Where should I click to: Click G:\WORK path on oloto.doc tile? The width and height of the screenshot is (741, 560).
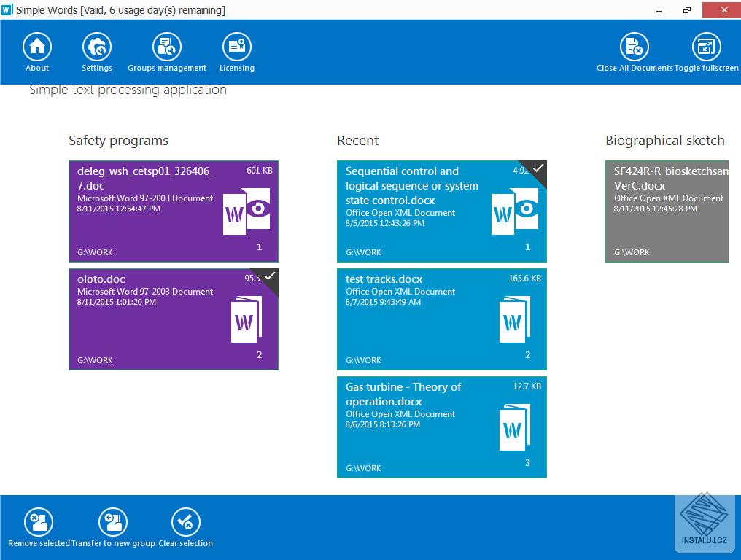coord(95,360)
